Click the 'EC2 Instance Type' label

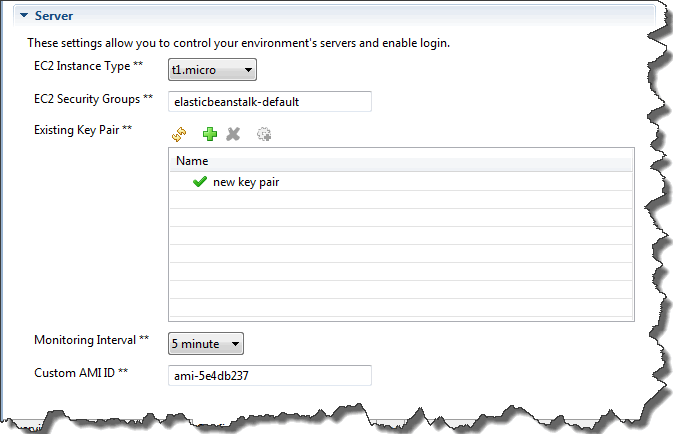point(87,66)
